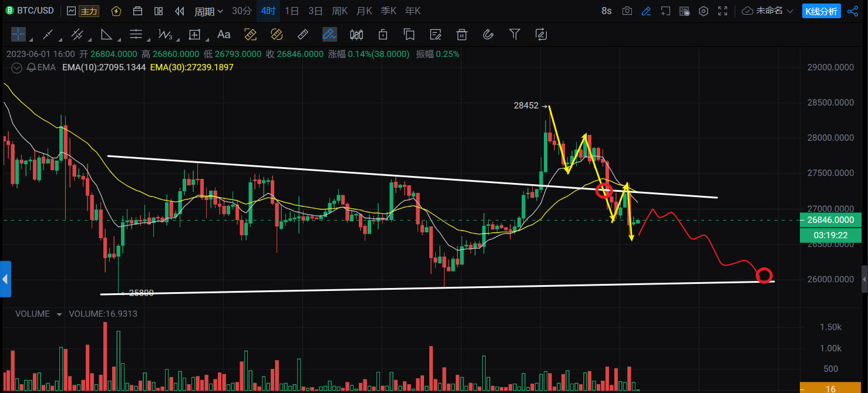The width and height of the screenshot is (868, 393).
Task: Click the K线分析 button
Action: pos(822,11)
